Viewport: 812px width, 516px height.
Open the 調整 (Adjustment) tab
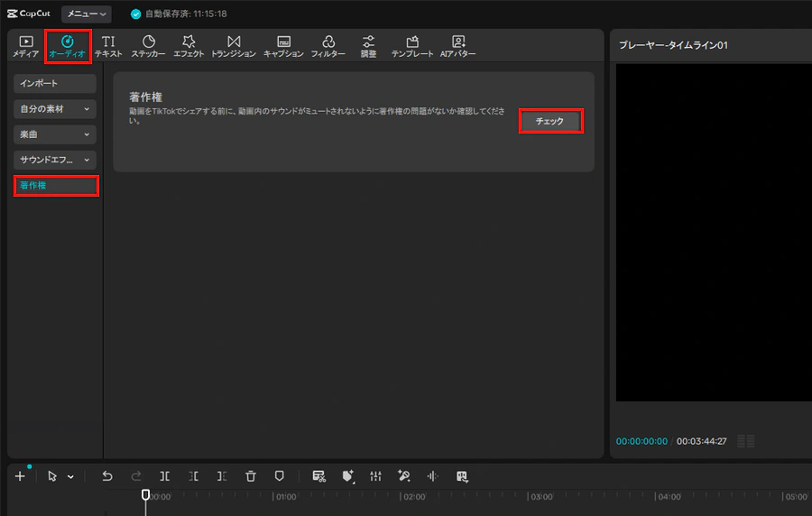point(368,46)
